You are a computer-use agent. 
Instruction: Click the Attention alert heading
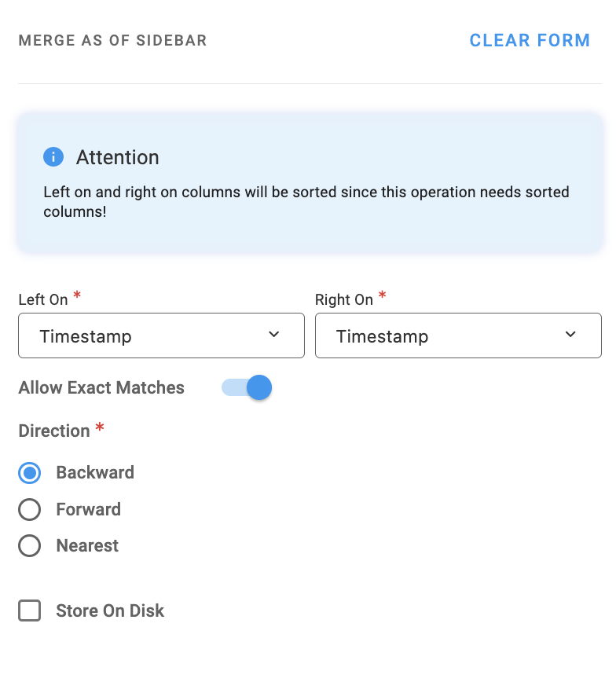click(x=118, y=157)
